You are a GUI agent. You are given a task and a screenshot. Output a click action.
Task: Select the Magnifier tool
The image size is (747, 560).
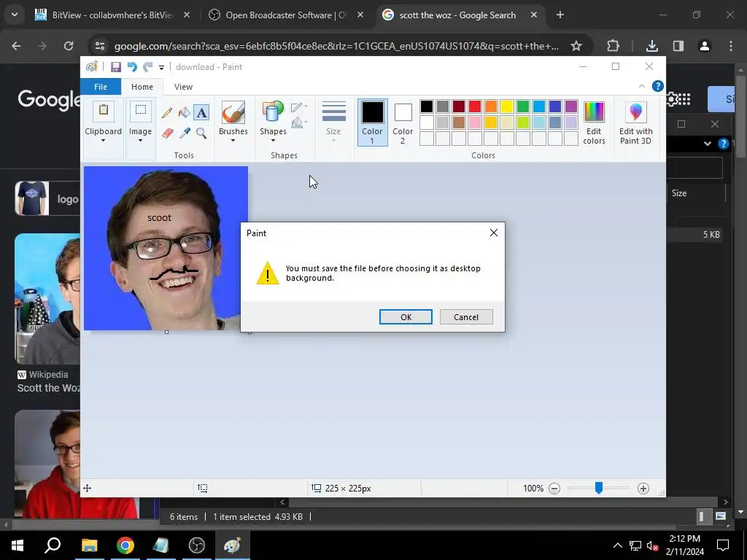pyautogui.click(x=201, y=133)
